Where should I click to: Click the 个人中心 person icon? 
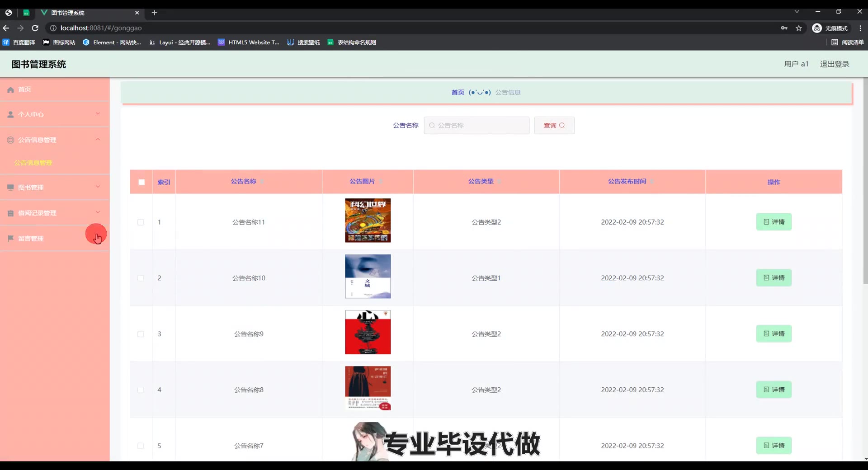coord(10,115)
